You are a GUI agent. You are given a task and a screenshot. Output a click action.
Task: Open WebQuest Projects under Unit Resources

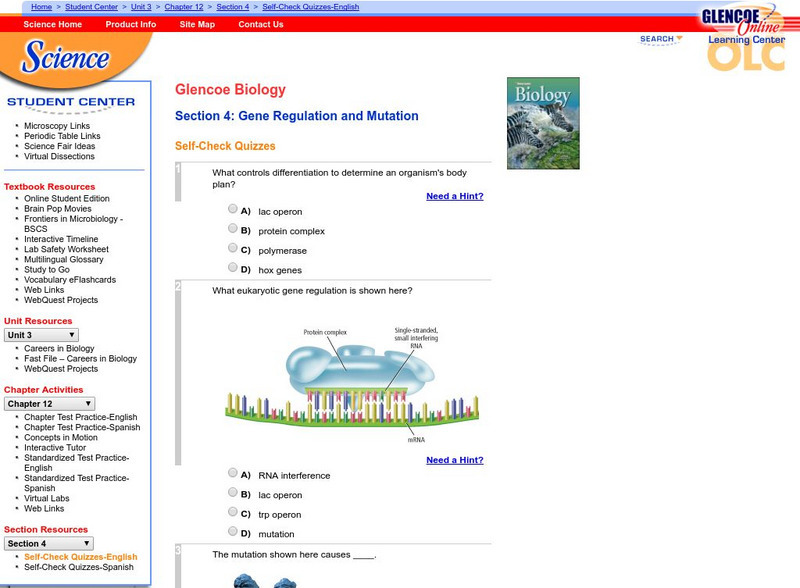click(x=61, y=369)
